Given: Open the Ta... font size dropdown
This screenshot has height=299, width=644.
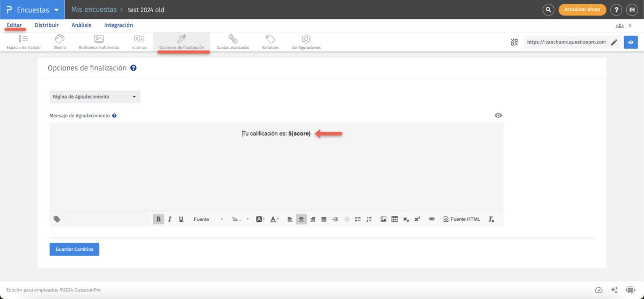Looking at the screenshot, I should 240,219.
